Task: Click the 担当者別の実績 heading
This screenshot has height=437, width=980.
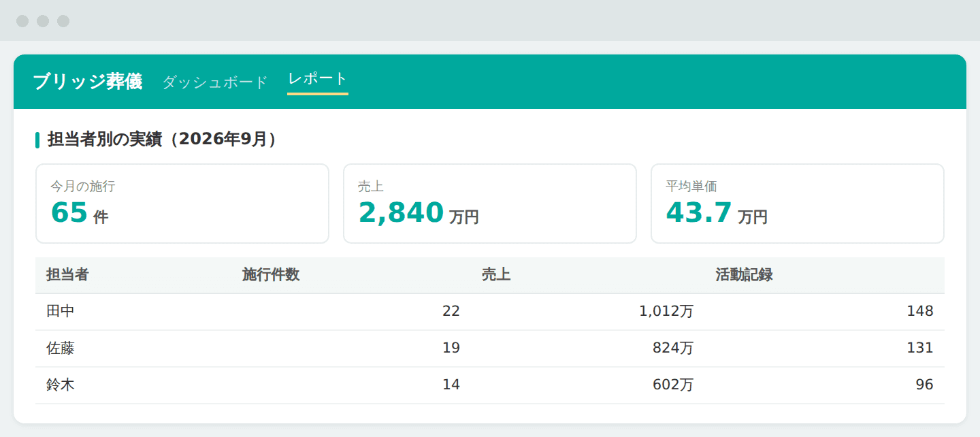Action: (x=161, y=140)
